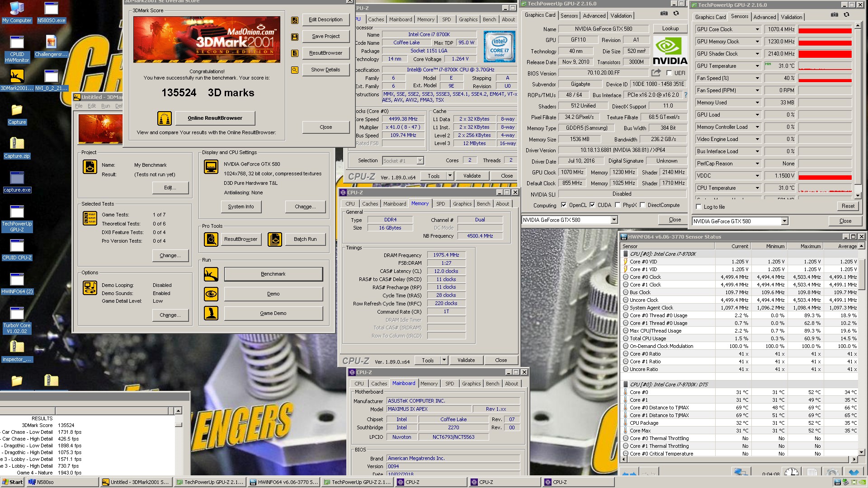The width and height of the screenshot is (868, 488).
Task: Open 3DMark2001 desktop shortcut
Action: pyautogui.click(x=17, y=80)
